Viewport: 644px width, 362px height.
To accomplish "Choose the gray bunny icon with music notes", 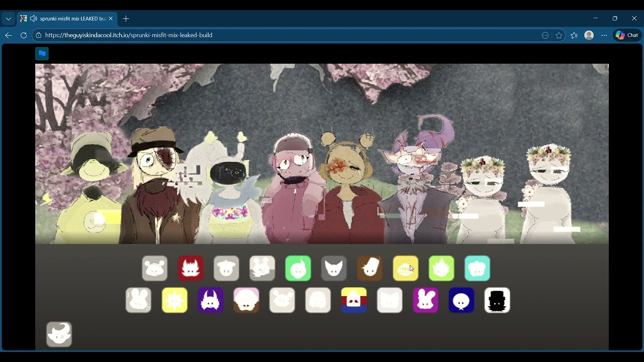I will click(138, 300).
